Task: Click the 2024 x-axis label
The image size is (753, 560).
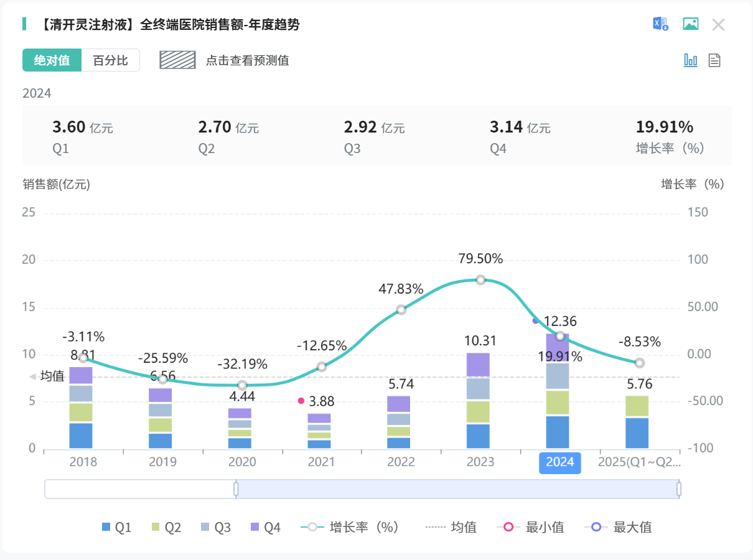Action: point(559,462)
